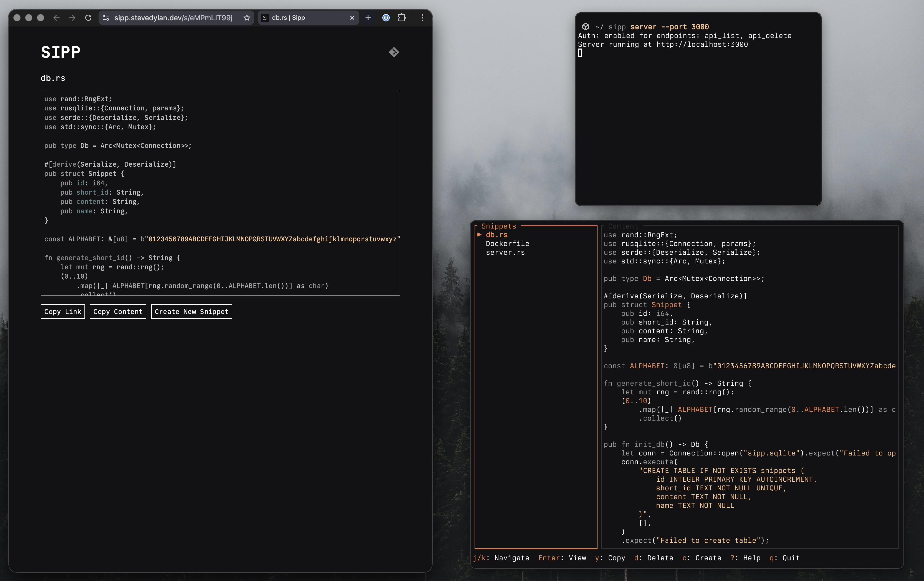
Task: Bookmark this page with the star icon
Action: 247,18
